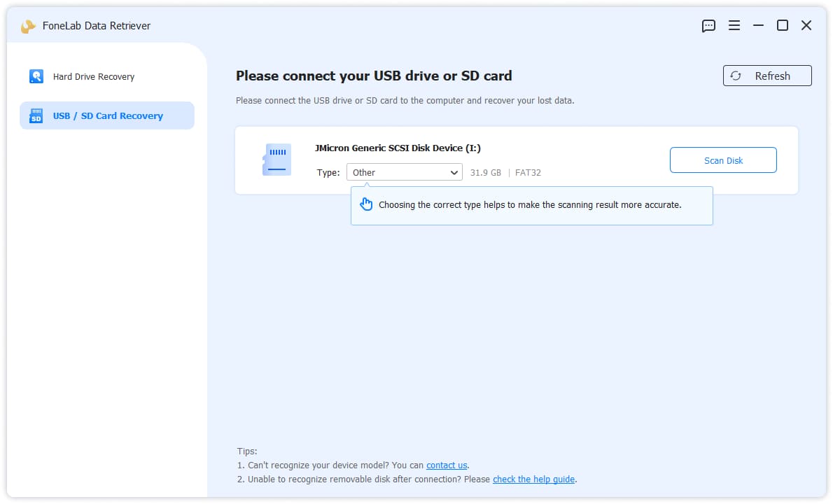Open the Type combo box showing Other
Screen dimensions: 833x504
coord(405,172)
